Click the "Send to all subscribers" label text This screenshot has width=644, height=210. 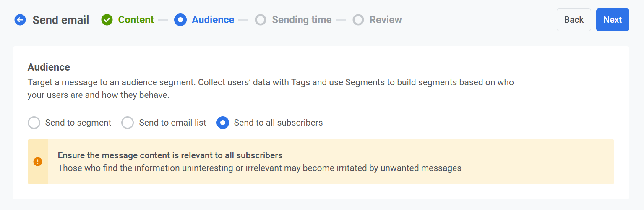pyautogui.click(x=278, y=123)
